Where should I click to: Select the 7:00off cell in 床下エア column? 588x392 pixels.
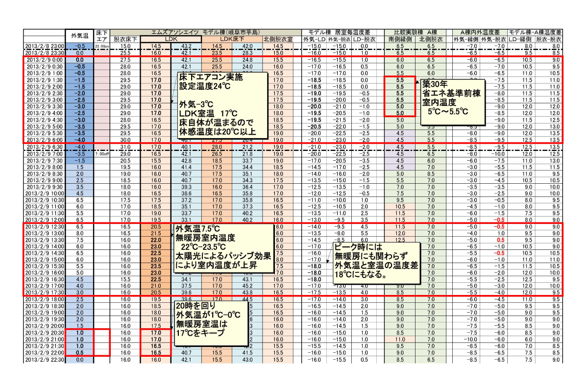click(102, 154)
